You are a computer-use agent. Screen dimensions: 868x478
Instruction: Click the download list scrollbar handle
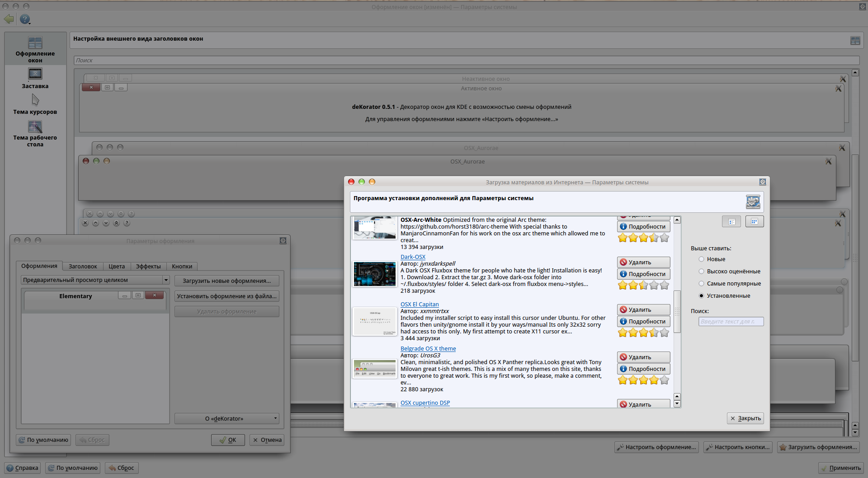tap(677, 312)
